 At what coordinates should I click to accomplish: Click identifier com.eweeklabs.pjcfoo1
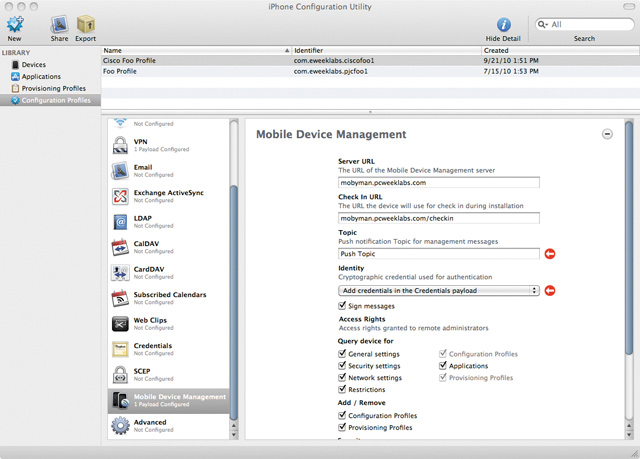point(331,71)
